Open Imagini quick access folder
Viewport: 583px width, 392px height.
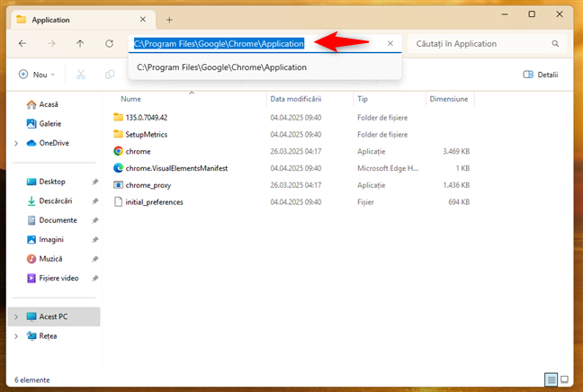51,240
